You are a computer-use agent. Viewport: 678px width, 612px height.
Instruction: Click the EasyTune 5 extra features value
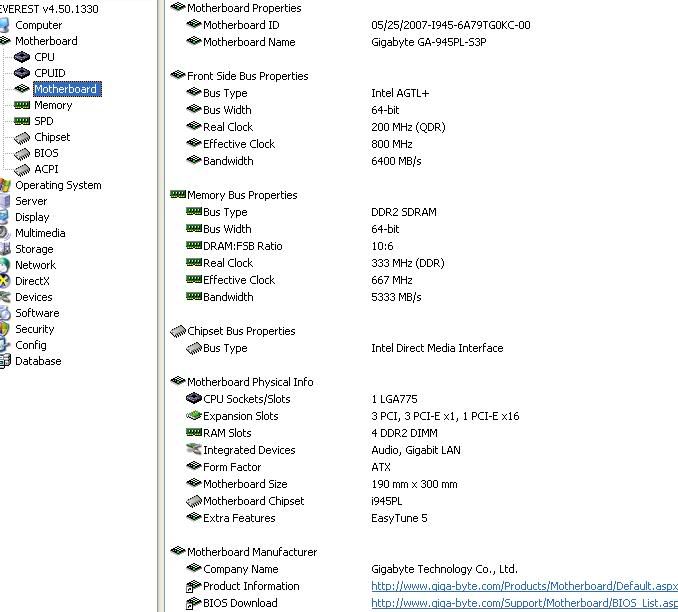[399, 518]
